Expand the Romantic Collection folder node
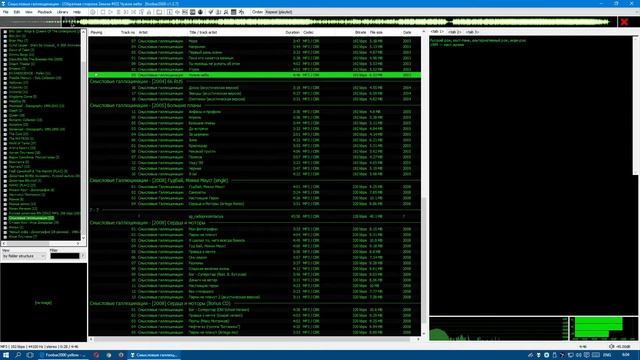Image resolution: width=640 pixels, height=360 pixels. coord(5,120)
